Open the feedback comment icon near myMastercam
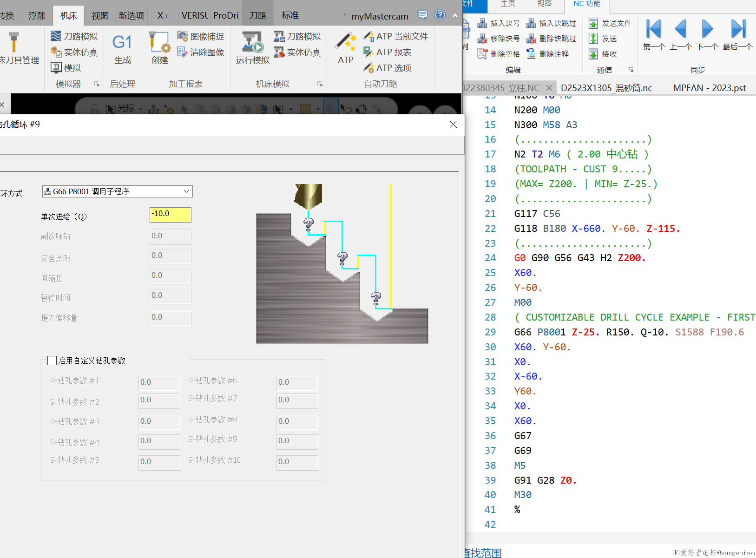The height and width of the screenshot is (558, 756). tap(423, 15)
